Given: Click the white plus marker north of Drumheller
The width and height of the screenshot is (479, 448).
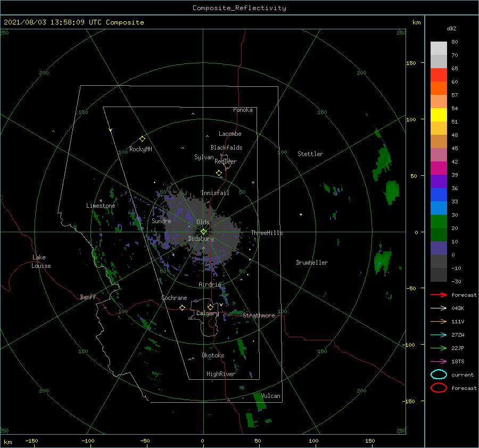Looking at the screenshot, I should (x=301, y=214).
